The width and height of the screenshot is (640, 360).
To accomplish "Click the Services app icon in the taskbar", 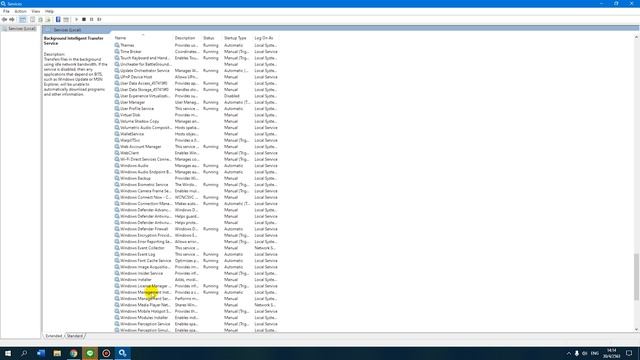I will pyautogui.click(x=122, y=353).
